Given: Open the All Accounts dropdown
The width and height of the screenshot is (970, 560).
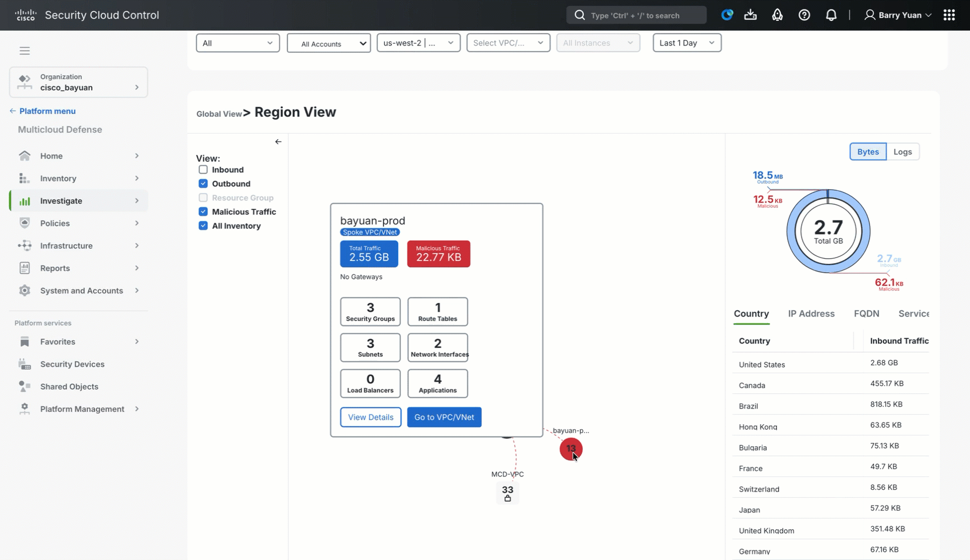Looking at the screenshot, I should 328,43.
